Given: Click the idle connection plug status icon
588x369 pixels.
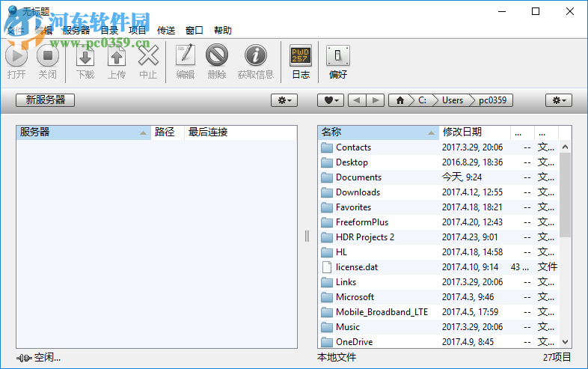Looking at the screenshot, I should click(x=24, y=358).
